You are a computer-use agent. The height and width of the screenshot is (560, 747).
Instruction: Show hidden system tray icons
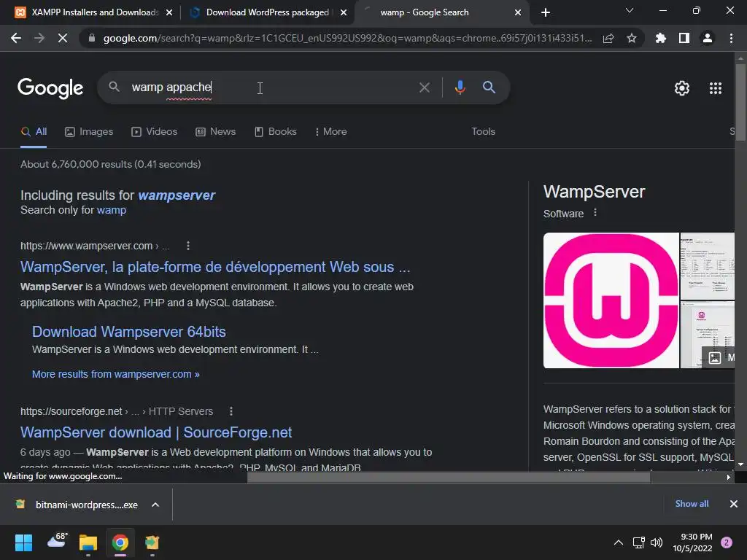pyautogui.click(x=619, y=542)
